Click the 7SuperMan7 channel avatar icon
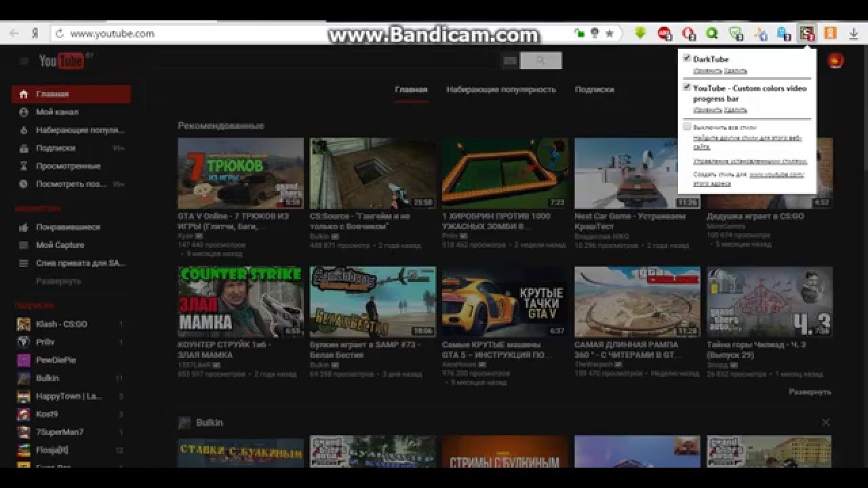The width and height of the screenshot is (868, 488). click(24, 432)
